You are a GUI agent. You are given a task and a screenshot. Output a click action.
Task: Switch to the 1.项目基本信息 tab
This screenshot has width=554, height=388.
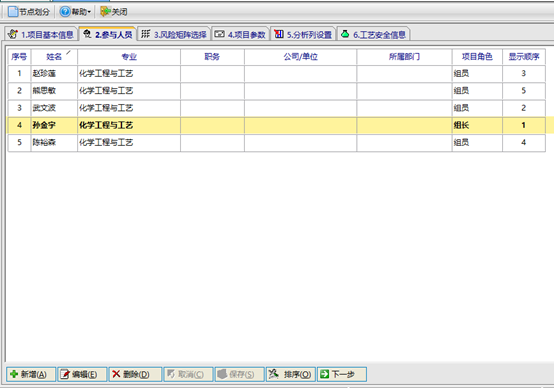(41, 34)
